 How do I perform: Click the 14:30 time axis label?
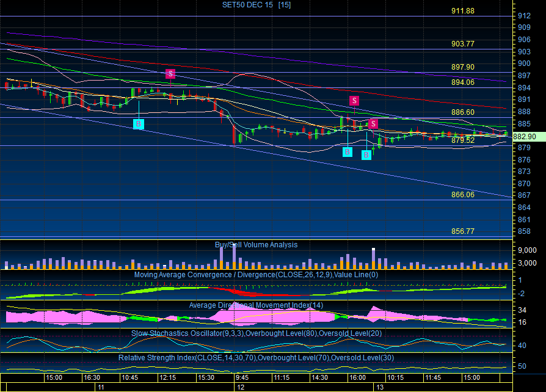(319, 378)
